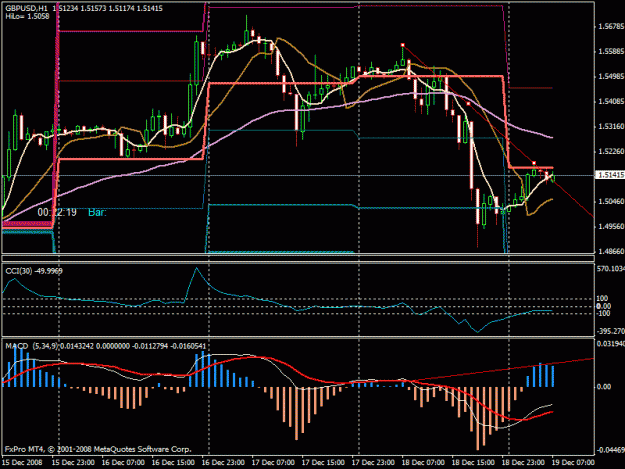Screen dimensions: 625x469
Task: Select the 1.55885 price axis label
Action: click(x=611, y=52)
